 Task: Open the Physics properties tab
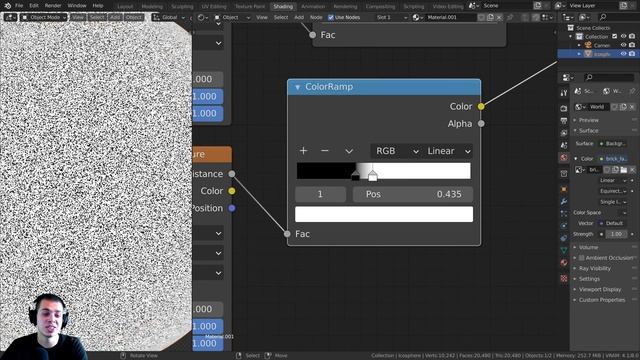564,226
